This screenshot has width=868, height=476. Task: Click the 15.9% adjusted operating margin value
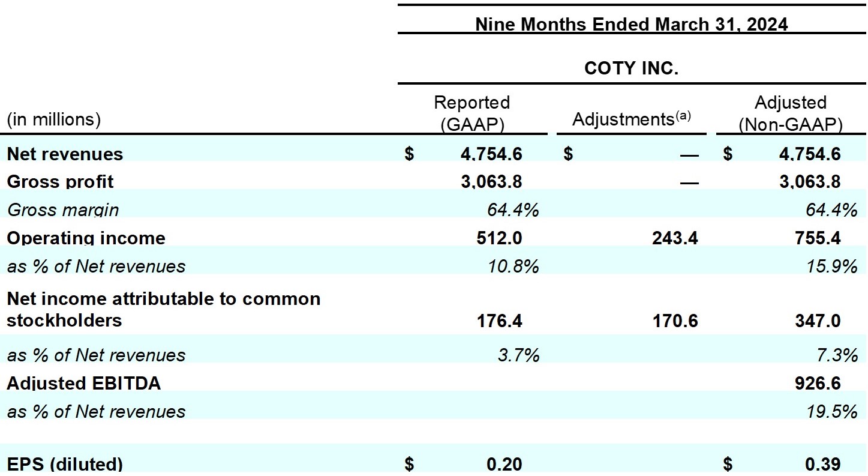coord(831,266)
